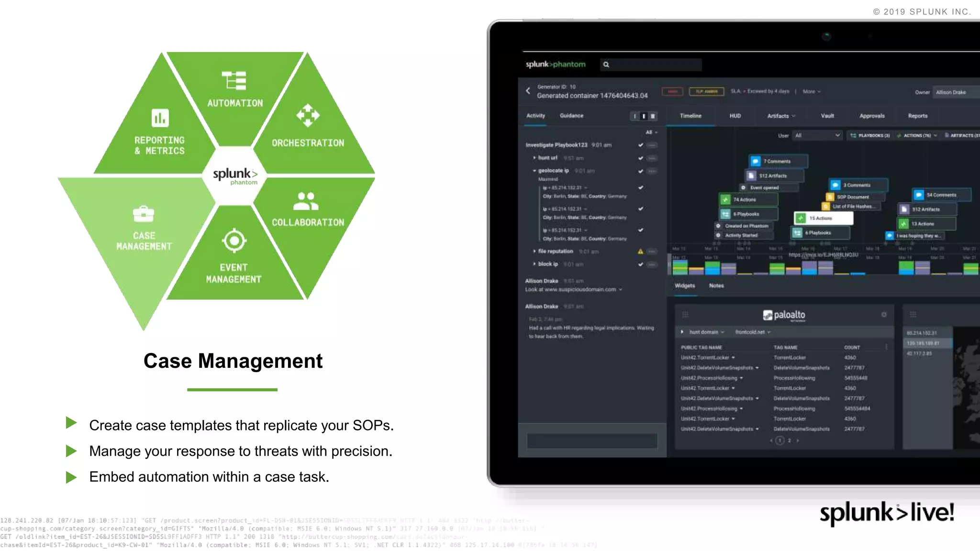This screenshot has height=551, width=980.
Task: Click the PLAYBOOKS (3) filter button
Action: 869,135
